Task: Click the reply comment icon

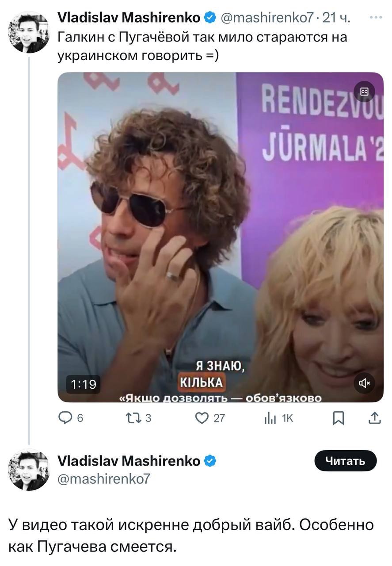Action: pyautogui.click(x=65, y=418)
